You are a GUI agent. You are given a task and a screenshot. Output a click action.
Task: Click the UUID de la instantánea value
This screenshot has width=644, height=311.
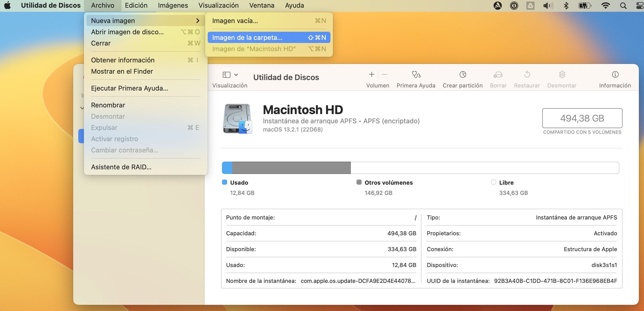[x=556, y=281]
